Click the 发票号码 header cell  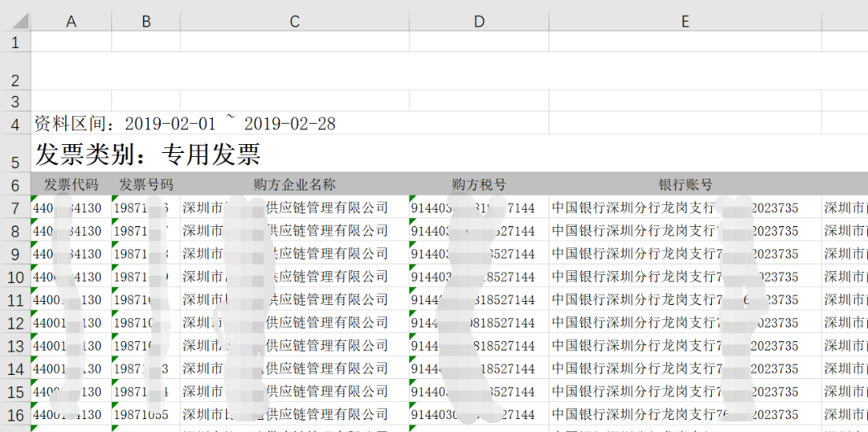tap(146, 184)
